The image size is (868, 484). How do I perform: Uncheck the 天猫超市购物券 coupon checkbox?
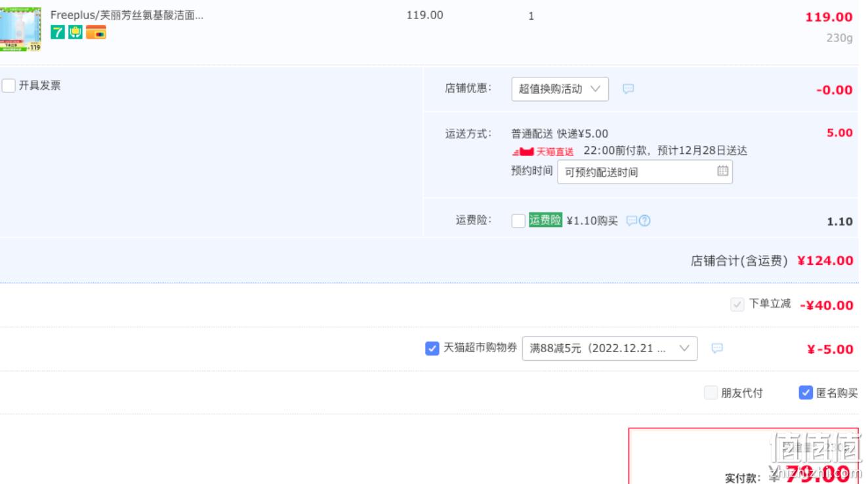[x=432, y=348]
